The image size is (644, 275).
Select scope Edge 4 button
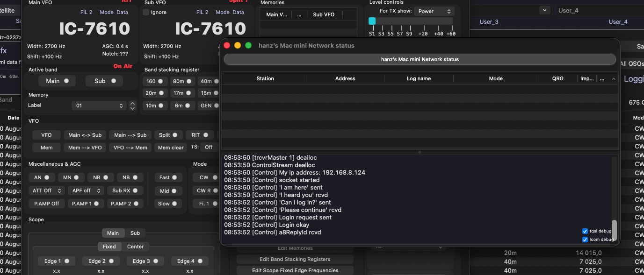click(x=190, y=261)
